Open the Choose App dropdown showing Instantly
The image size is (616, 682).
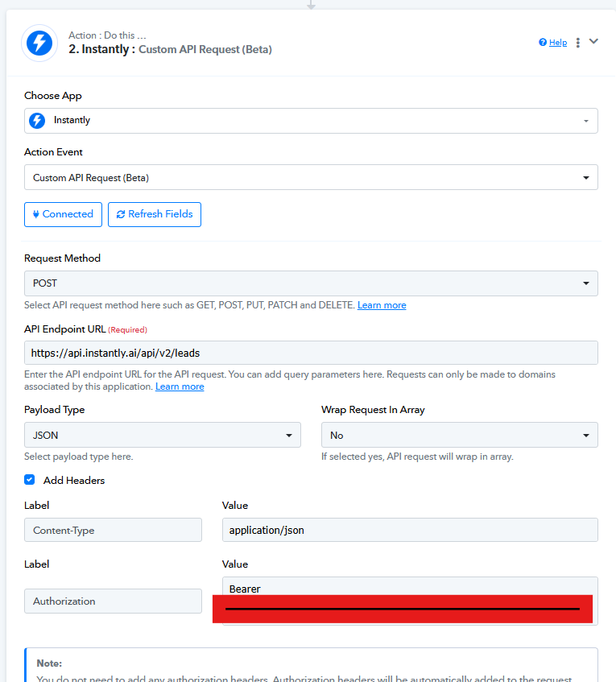(x=311, y=121)
